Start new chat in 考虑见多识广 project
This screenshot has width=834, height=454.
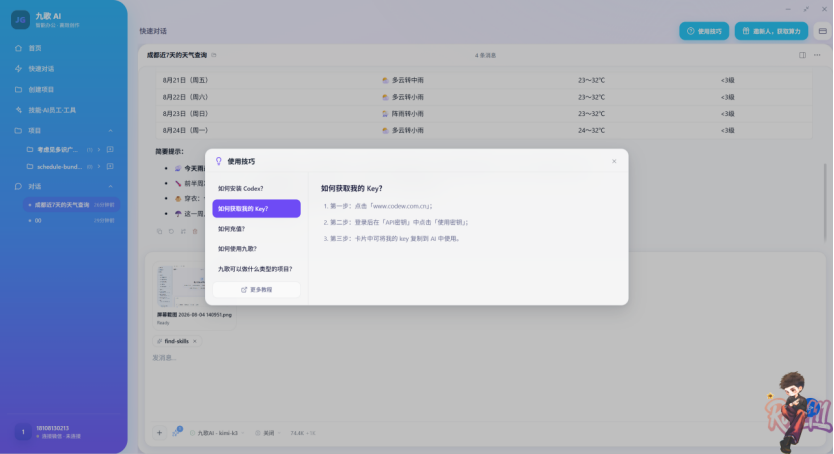click(x=110, y=149)
